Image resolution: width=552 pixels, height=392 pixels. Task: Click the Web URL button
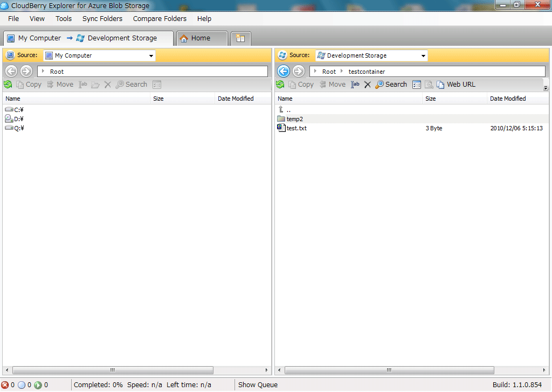pos(456,85)
